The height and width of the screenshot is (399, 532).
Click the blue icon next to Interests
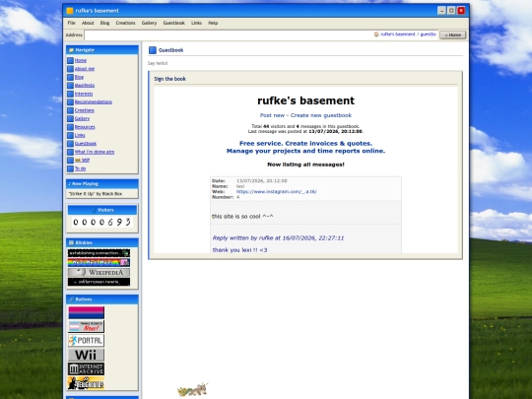[70, 94]
